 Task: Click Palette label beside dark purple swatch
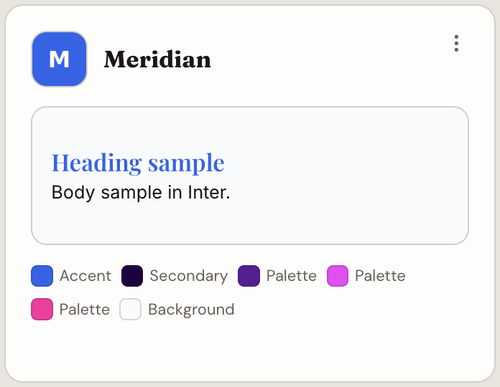[291, 276]
